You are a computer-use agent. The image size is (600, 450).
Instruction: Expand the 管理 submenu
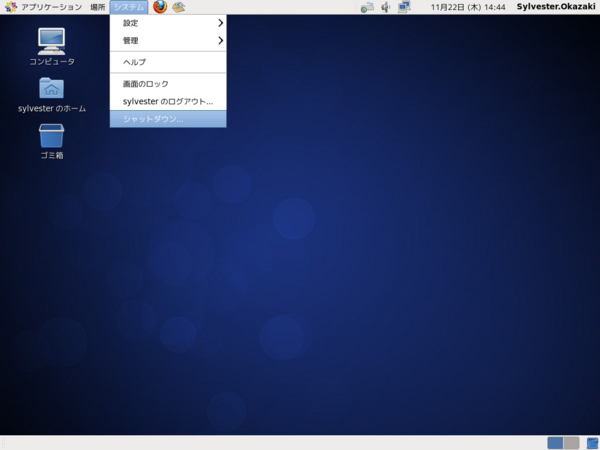[x=168, y=40]
